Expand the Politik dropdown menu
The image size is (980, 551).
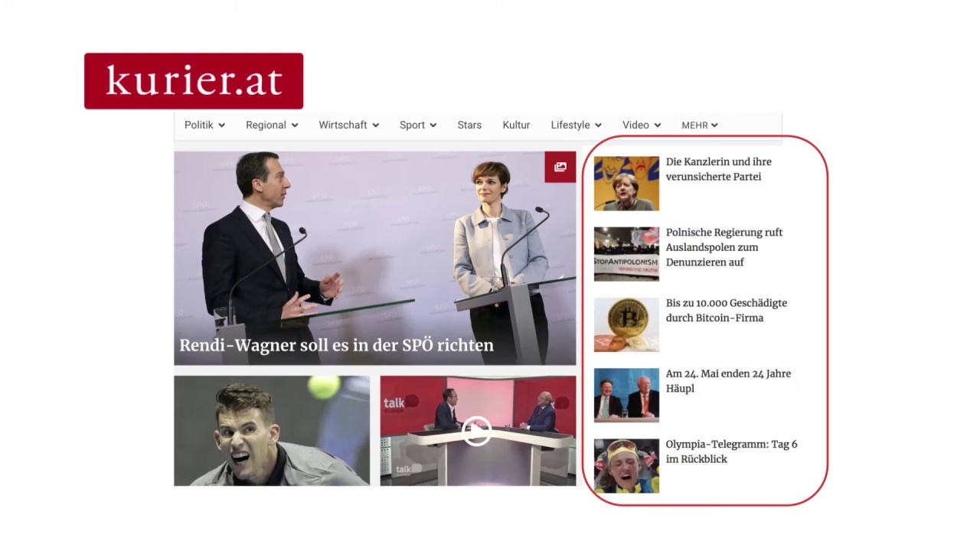204,125
